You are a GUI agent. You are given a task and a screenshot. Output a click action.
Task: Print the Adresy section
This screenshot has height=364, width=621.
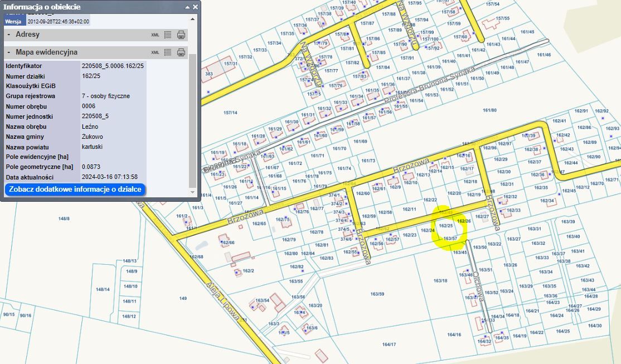(181, 35)
